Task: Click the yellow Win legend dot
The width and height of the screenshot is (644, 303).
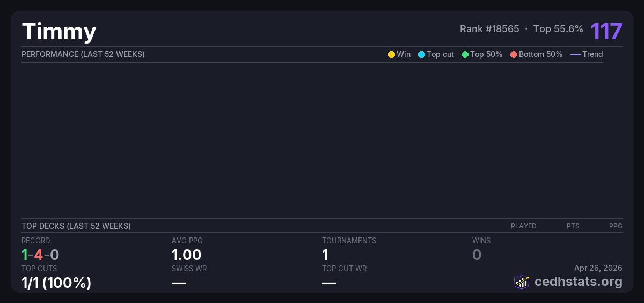Action: pyautogui.click(x=391, y=54)
